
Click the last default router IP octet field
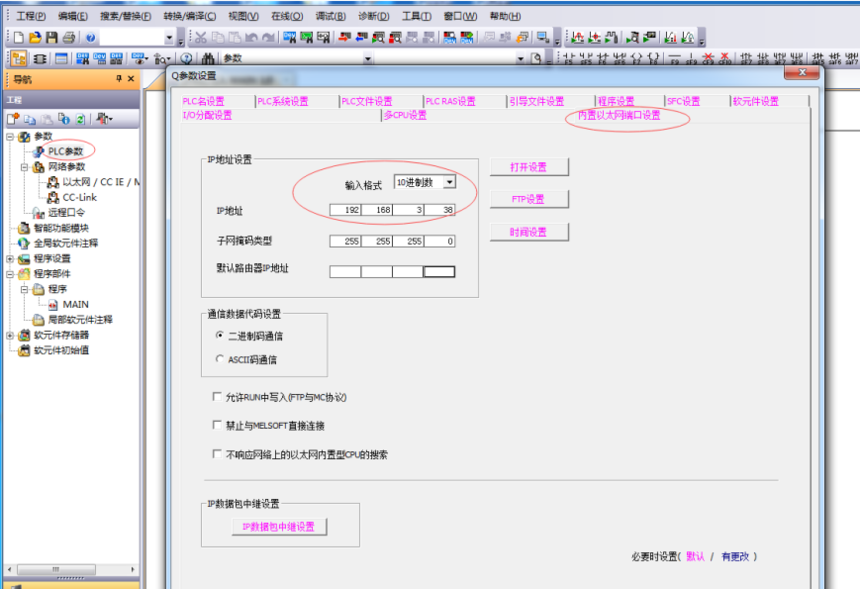click(x=439, y=271)
